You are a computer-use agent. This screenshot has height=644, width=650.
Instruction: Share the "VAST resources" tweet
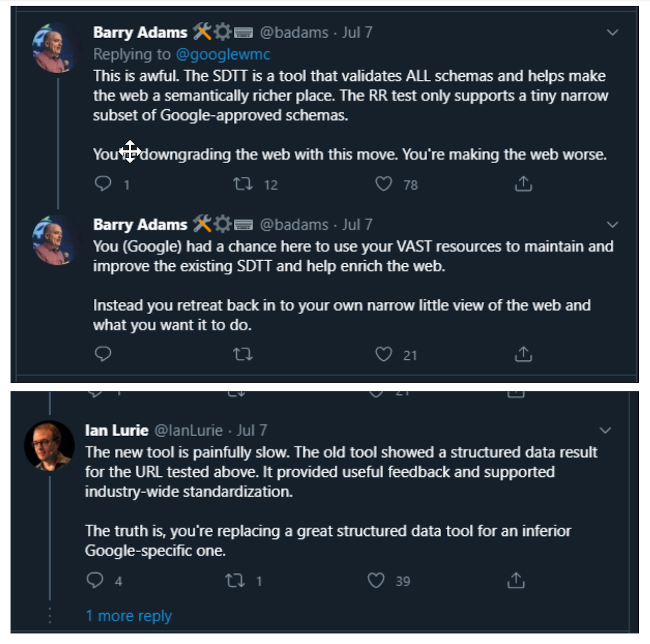(x=523, y=354)
